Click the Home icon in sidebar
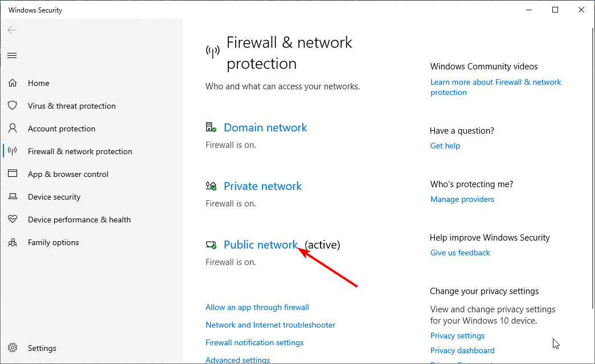The image size is (595, 364). [13, 83]
